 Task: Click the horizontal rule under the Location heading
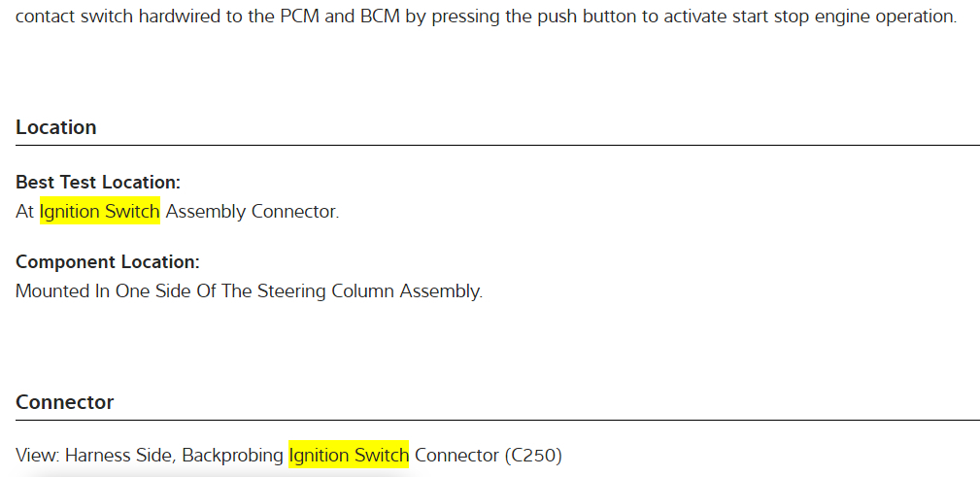(497, 145)
